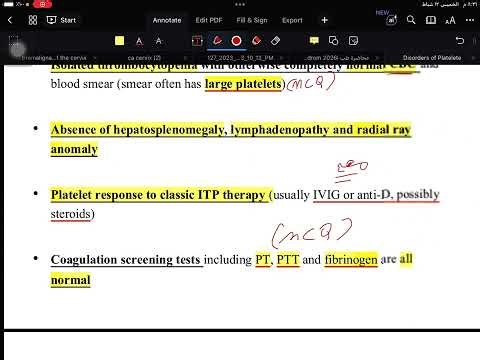This screenshot has width=480, height=360.
Task: Select the Disorders of Platelets tab
Action: pos(432,58)
